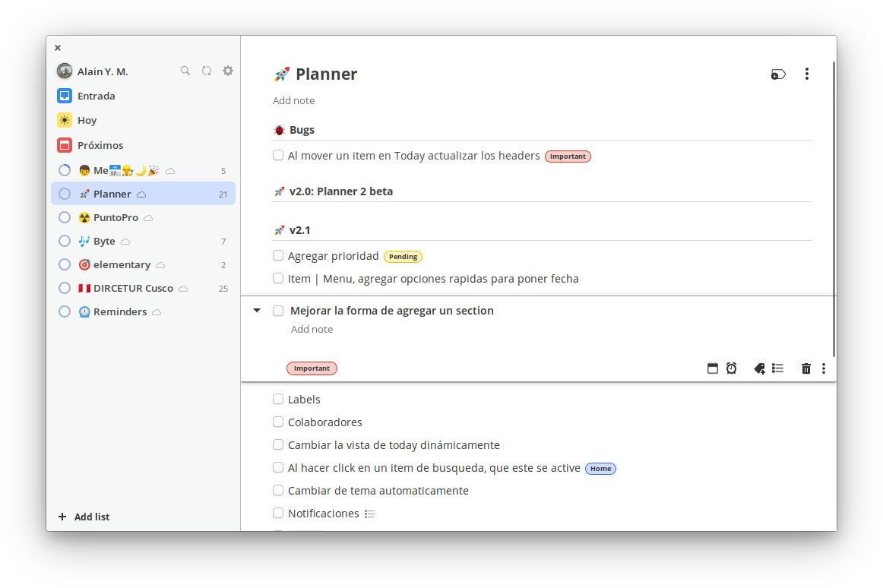
Task: Click the 'Important' label on the expanded task
Action: (x=312, y=368)
